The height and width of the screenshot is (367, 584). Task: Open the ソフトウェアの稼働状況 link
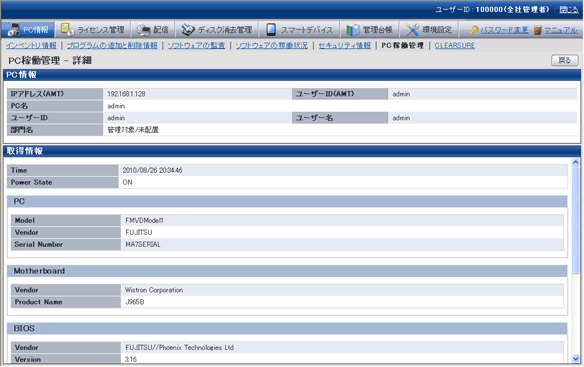click(272, 45)
